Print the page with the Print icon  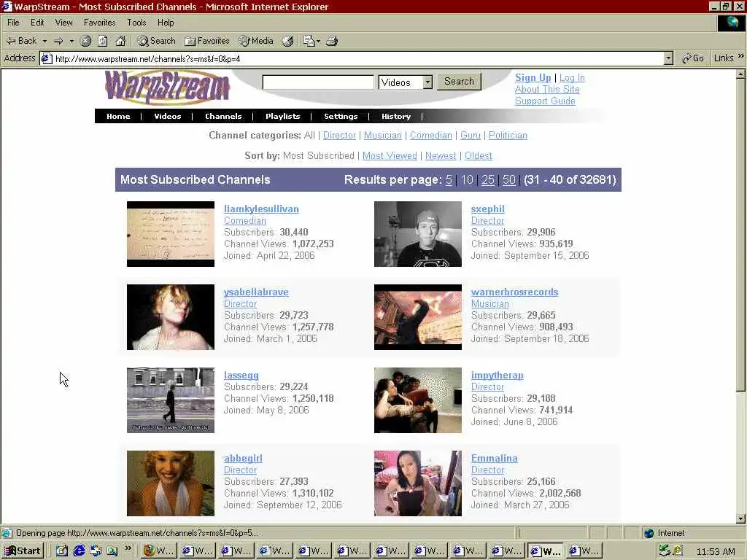click(332, 41)
